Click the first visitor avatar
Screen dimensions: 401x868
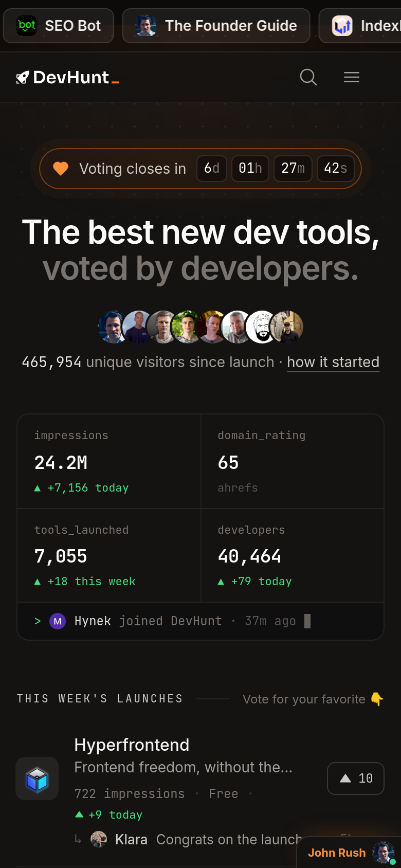coord(113,327)
